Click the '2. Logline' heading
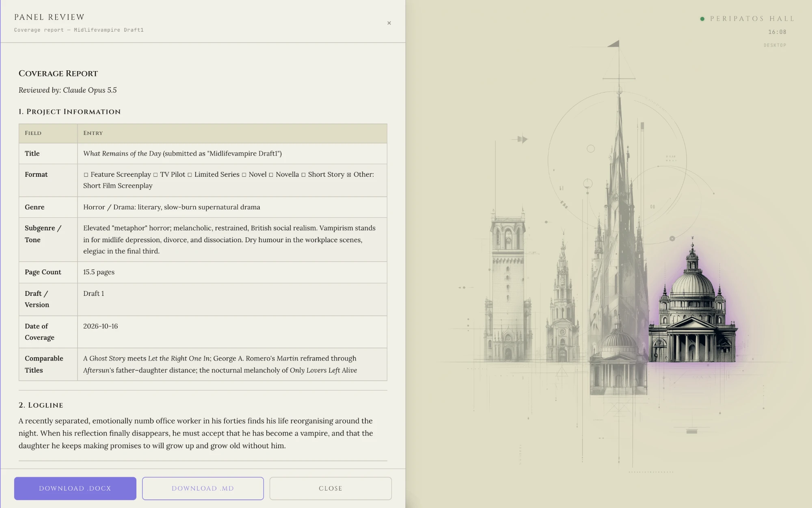The width and height of the screenshot is (812, 508). pyautogui.click(x=41, y=405)
